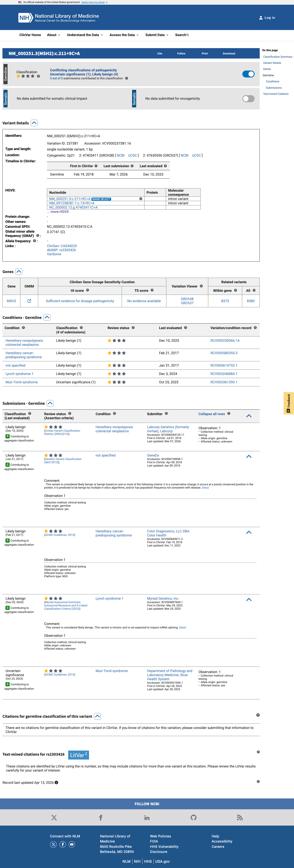The image size is (294, 868).
Task: Open the Access the Data menu
Action: [124, 35]
